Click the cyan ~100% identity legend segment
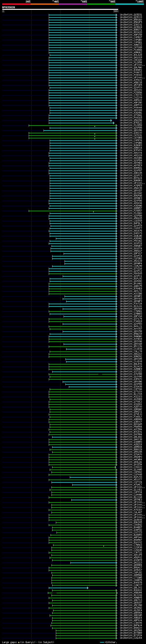146x644 pixels. click(130, 4)
